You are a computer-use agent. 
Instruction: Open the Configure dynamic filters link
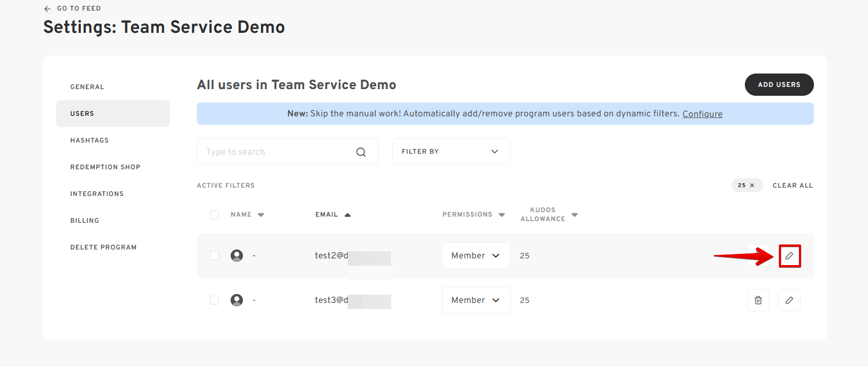click(702, 114)
